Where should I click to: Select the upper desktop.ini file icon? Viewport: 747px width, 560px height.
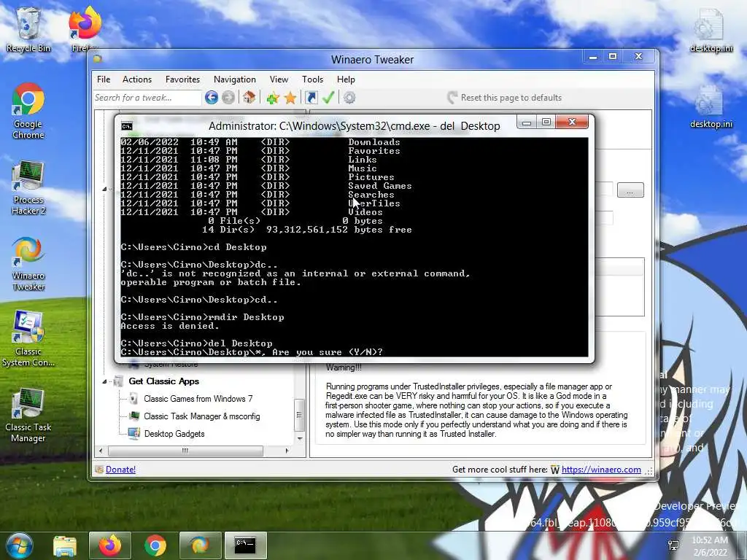(x=711, y=29)
